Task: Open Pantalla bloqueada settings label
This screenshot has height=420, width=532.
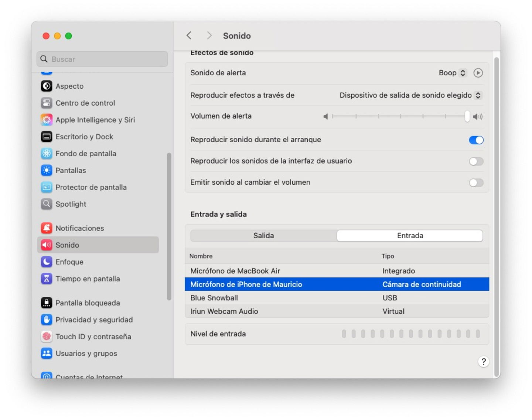Action: click(x=88, y=303)
